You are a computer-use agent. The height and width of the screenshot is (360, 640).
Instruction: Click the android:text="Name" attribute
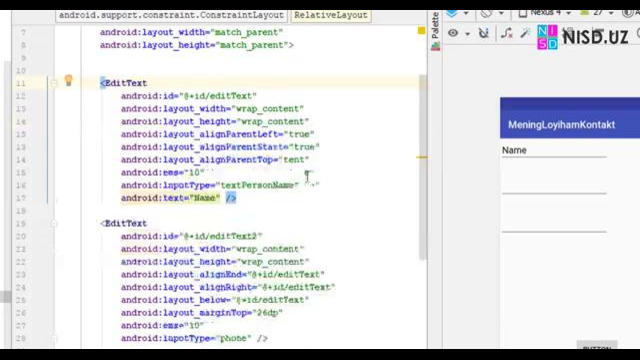[170, 198]
